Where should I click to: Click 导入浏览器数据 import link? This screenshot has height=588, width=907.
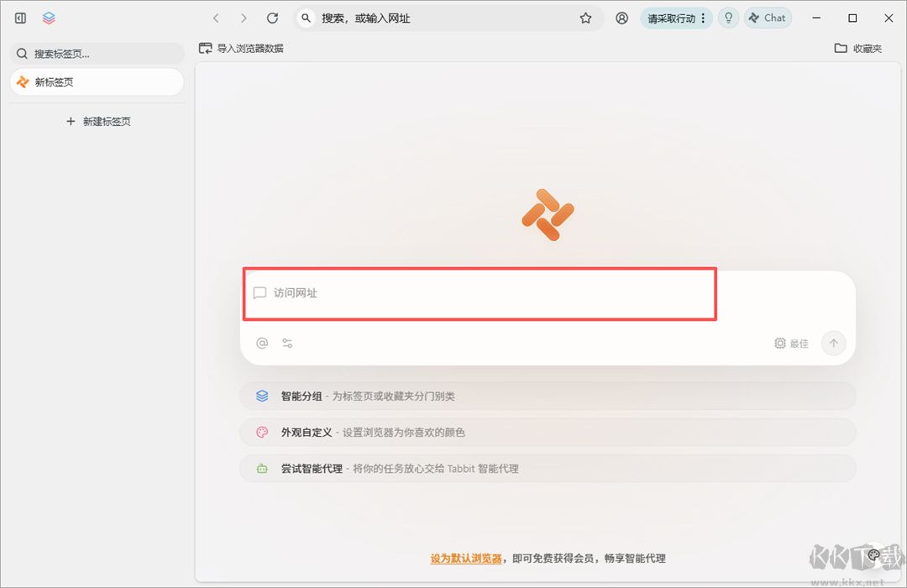coord(241,49)
